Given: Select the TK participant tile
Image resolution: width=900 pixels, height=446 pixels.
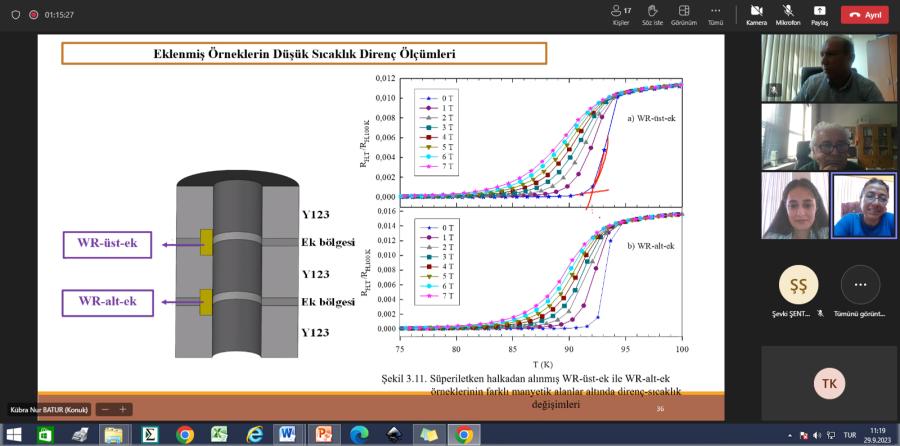Looking at the screenshot, I should (x=829, y=383).
